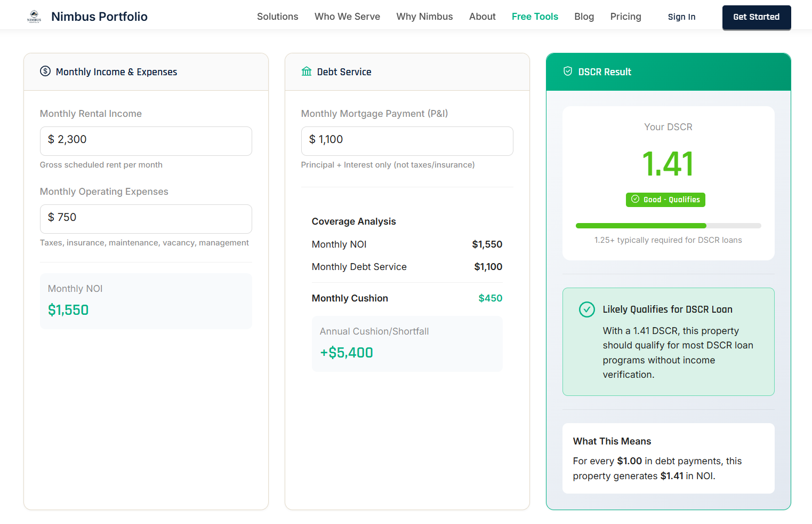Click the shield icon beside DSCR Result
Viewport: 812px width, 524px height.
[x=568, y=72]
